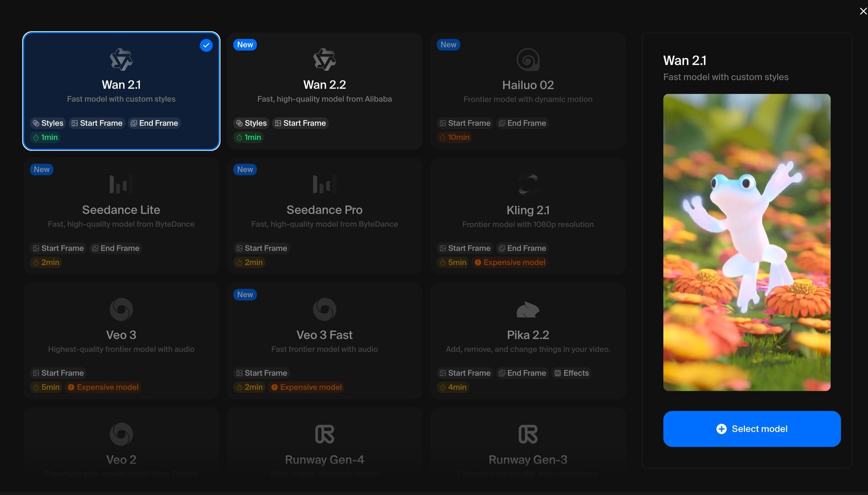Click 'Frontier model with 1080p resolution' description
The height and width of the screenshot is (495, 868).
pyautogui.click(x=528, y=224)
